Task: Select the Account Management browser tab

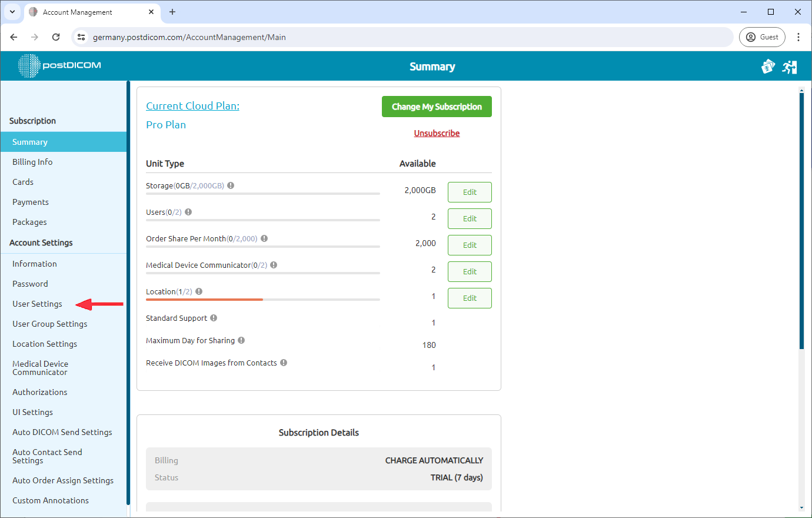Action: (x=82, y=12)
